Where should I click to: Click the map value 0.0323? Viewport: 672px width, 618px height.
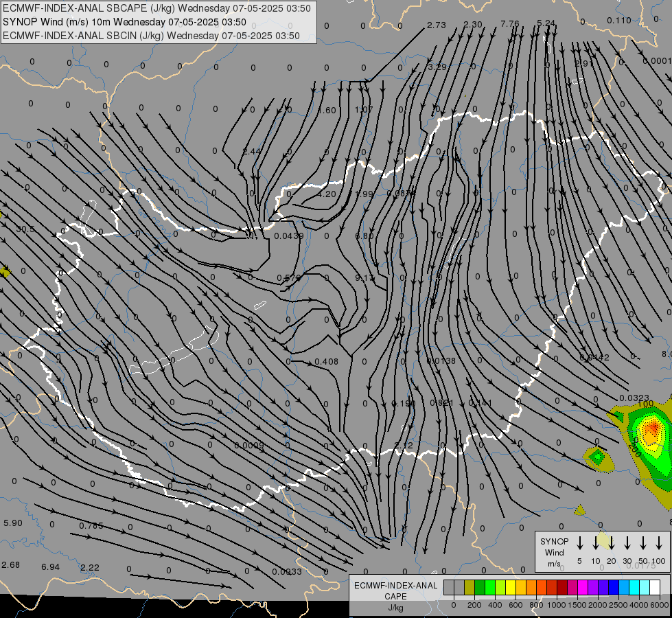pos(634,398)
